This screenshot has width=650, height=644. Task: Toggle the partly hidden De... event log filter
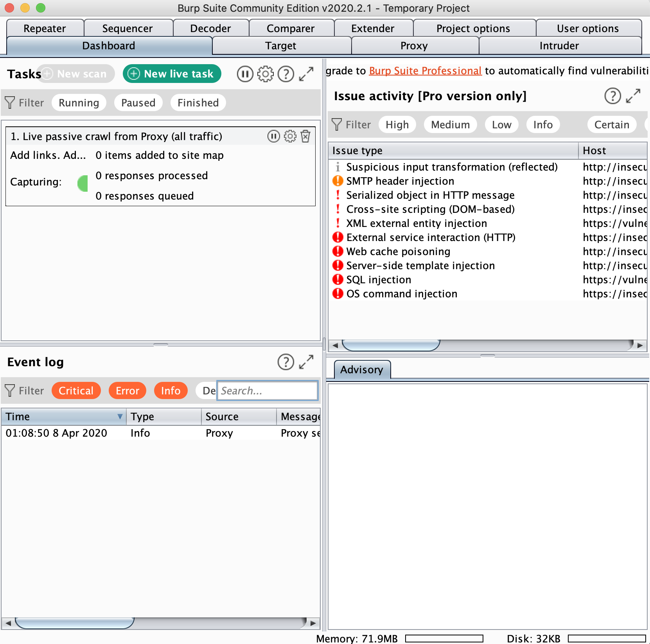tap(206, 391)
